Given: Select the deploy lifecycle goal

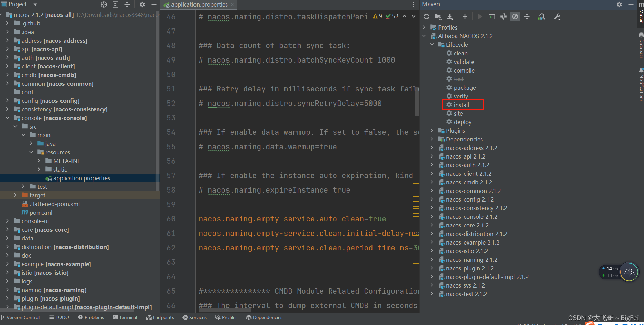Looking at the screenshot, I should click(463, 122).
